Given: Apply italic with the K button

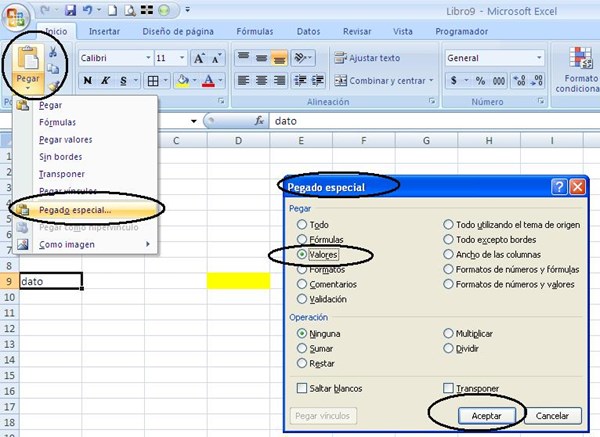Looking at the screenshot, I should click(106, 81).
